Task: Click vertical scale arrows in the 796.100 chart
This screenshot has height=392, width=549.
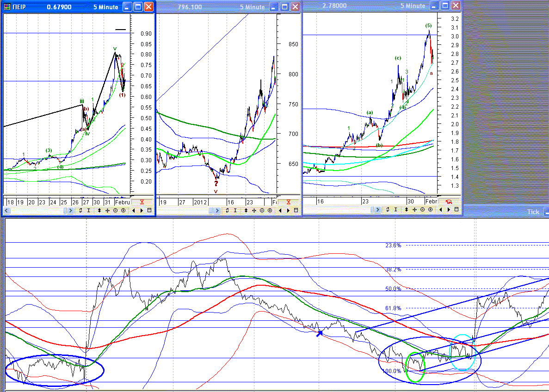Action: (x=247, y=210)
